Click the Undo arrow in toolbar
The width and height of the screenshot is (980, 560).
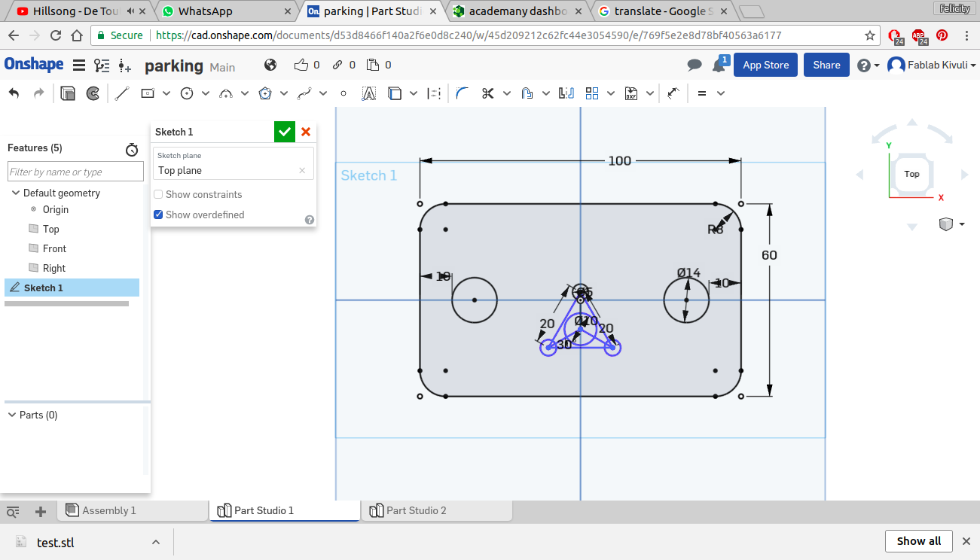coord(14,93)
